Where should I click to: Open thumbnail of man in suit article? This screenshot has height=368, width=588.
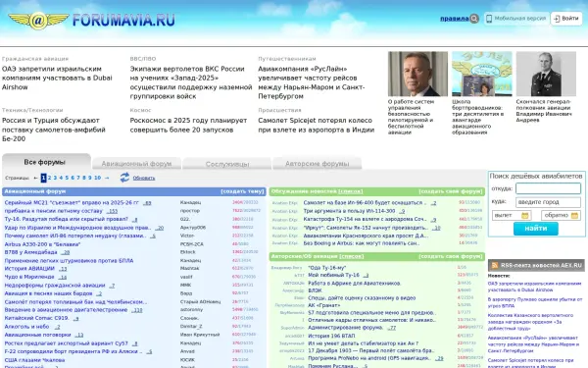coord(417,74)
